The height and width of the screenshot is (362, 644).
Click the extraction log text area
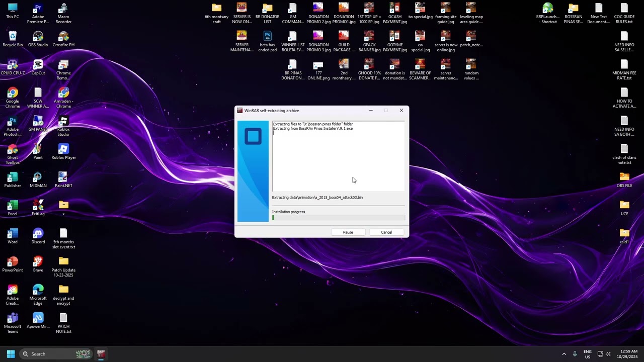338,156
